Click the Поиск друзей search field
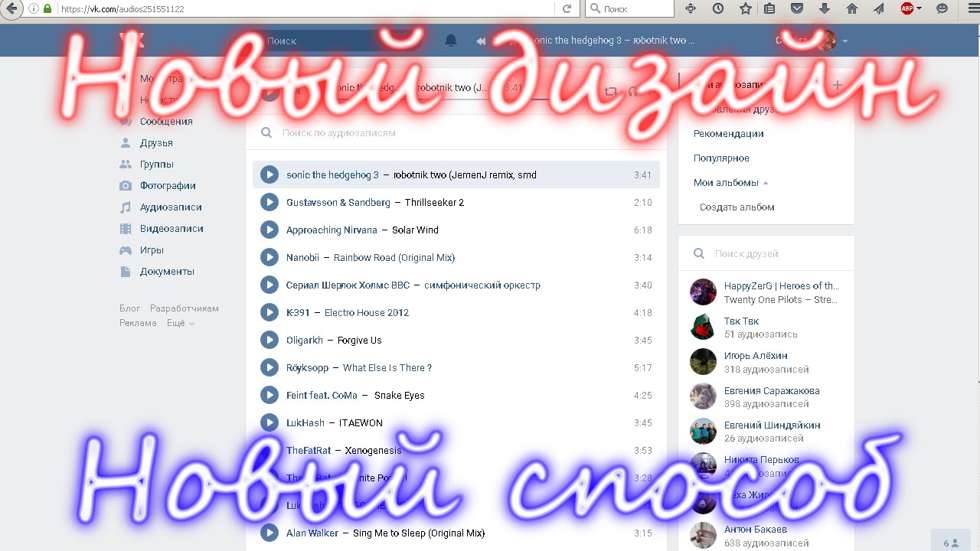The image size is (980, 551). [x=766, y=253]
